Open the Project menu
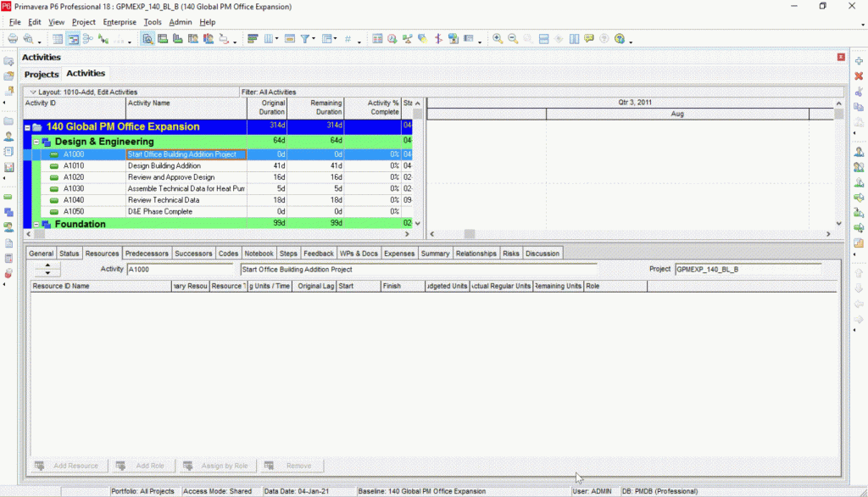This screenshot has height=497, width=868. point(84,22)
